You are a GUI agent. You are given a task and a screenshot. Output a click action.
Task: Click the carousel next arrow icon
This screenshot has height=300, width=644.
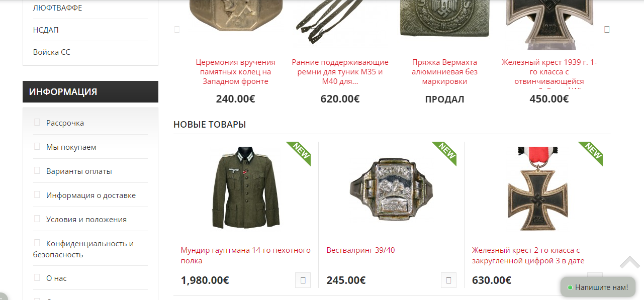(x=607, y=29)
